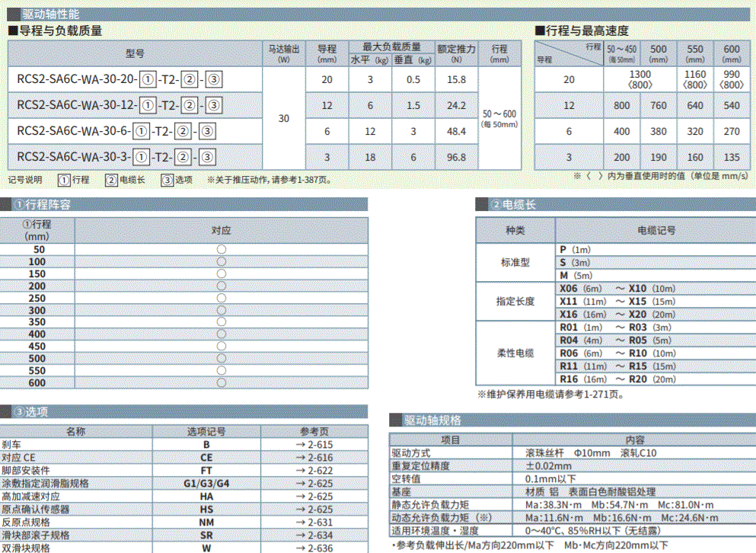Click the motor output value 30
756x553 pixels.
(x=283, y=118)
